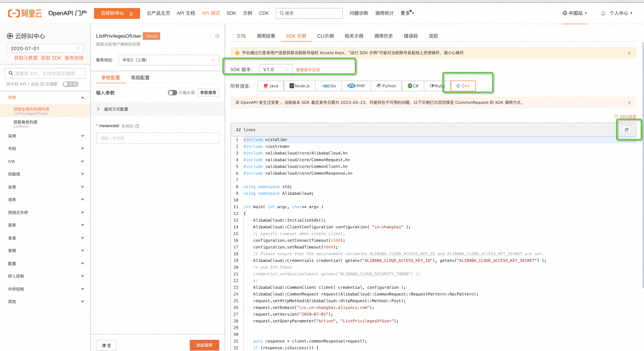Focus the top 搜索 search field
This screenshot has height=351, width=644.
pyautogui.click(x=309, y=13)
